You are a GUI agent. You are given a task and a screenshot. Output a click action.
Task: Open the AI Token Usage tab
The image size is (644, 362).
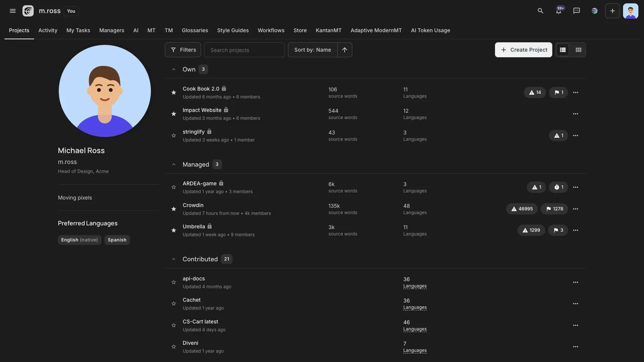(x=431, y=30)
